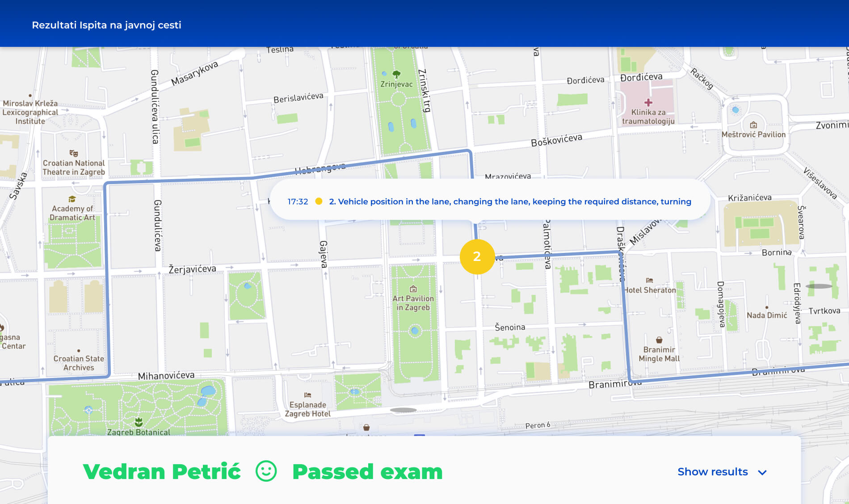Click the Academy of Dramatic Art icon
849x504 pixels.
coord(72,199)
